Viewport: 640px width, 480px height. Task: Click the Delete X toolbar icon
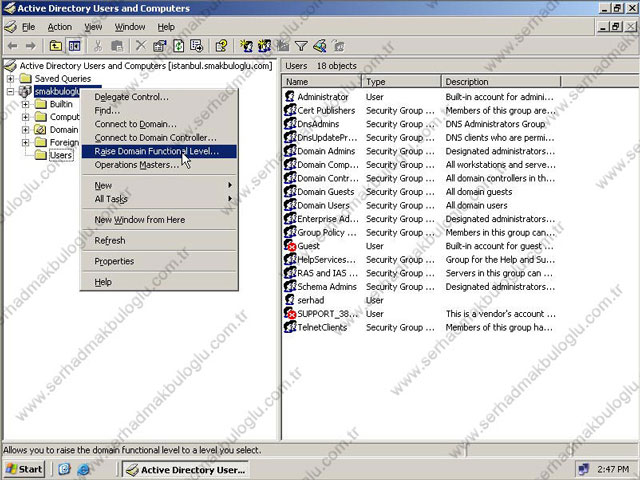click(x=141, y=46)
